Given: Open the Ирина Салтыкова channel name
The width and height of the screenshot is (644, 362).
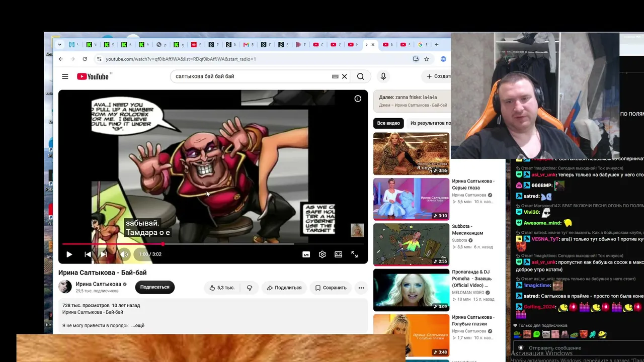Looking at the screenshot, I should tap(98, 284).
